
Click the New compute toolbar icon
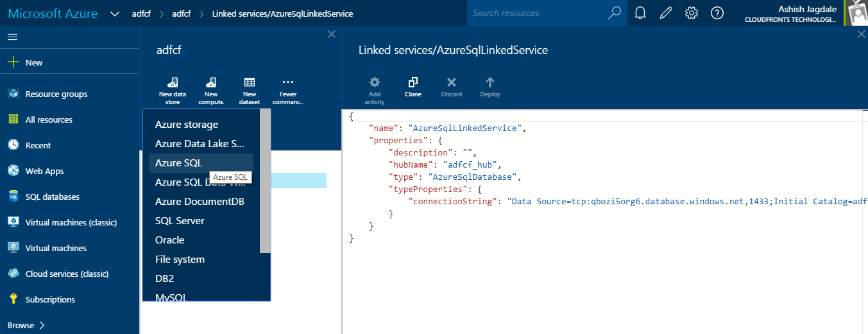[211, 82]
